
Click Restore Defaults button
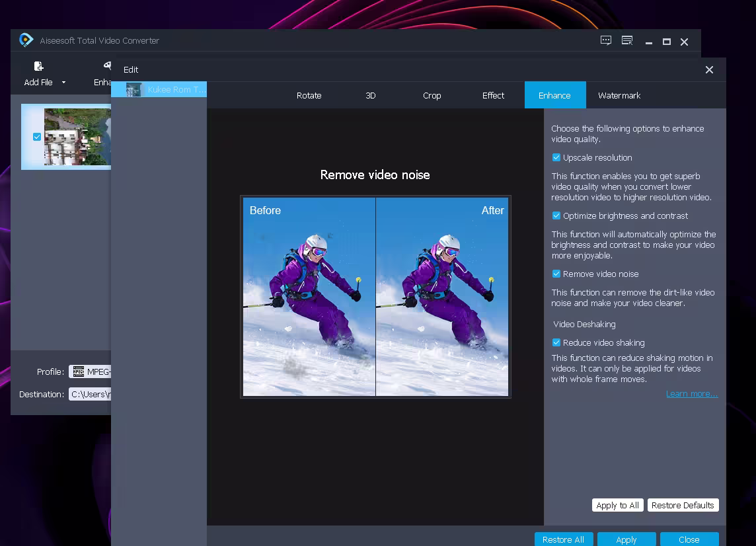pos(683,505)
